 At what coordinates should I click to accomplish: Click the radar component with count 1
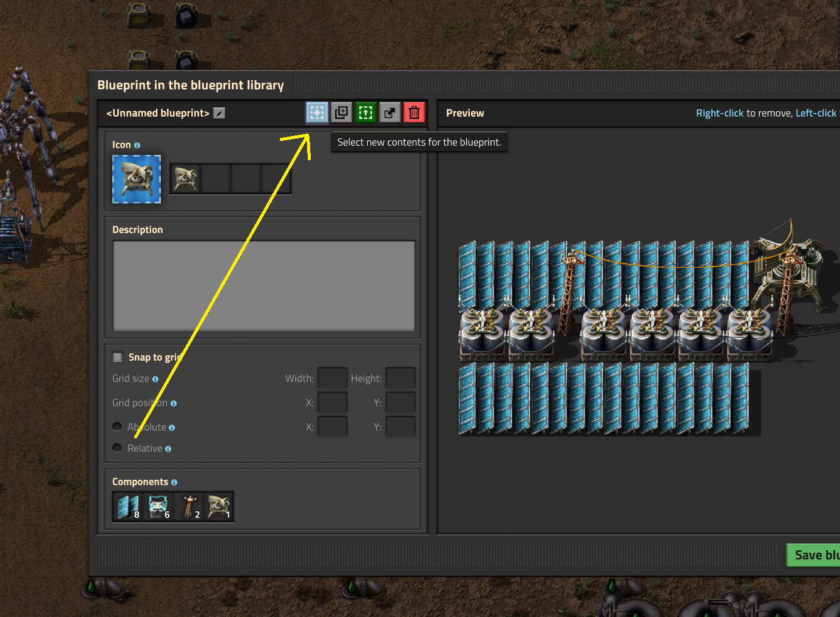218,506
